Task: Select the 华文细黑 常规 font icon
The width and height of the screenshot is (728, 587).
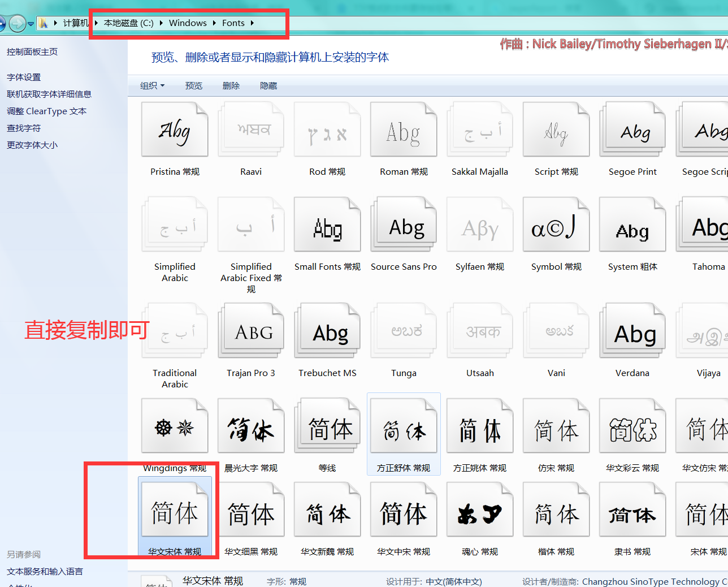Action: coord(251,510)
